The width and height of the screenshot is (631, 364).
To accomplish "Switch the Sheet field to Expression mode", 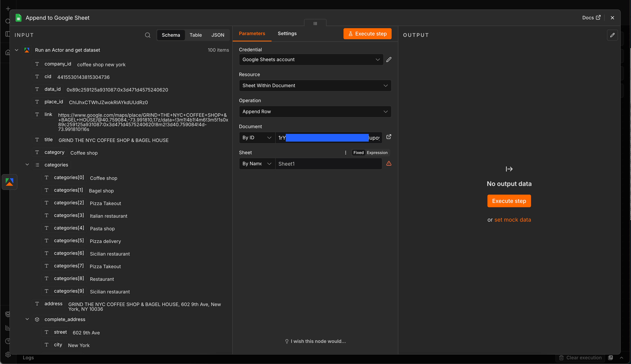I will tap(377, 152).
